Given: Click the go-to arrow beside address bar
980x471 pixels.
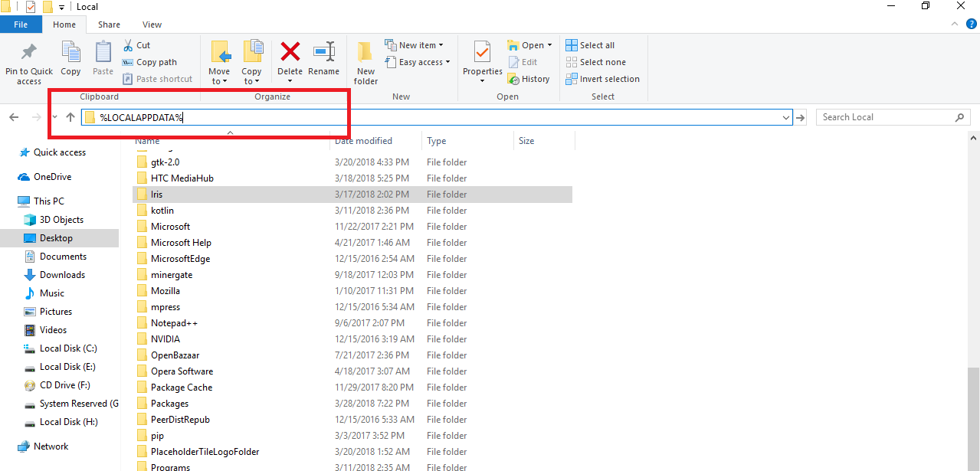Looking at the screenshot, I should (x=801, y=117).
